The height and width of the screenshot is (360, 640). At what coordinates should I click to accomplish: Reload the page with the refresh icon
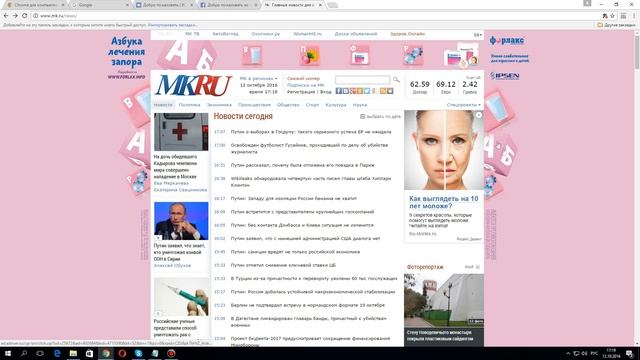24,16
